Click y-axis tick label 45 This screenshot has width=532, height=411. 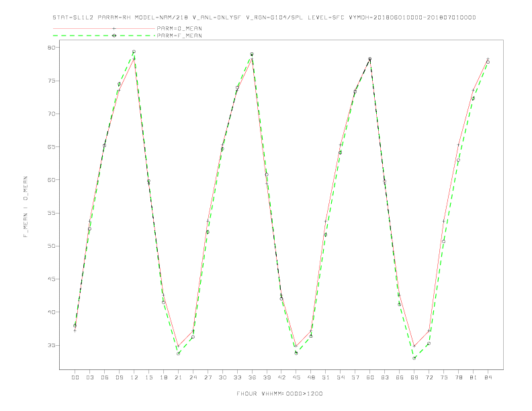tap(51, 279)
